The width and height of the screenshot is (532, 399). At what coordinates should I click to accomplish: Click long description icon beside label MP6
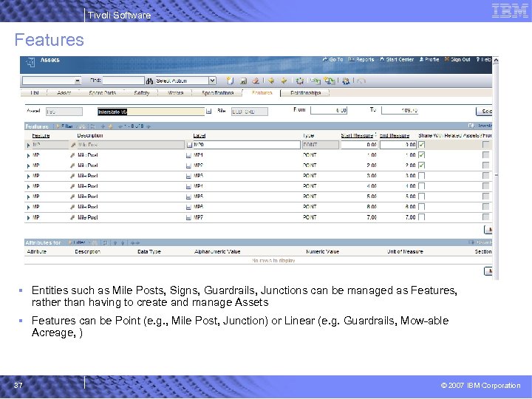(188, 207)
